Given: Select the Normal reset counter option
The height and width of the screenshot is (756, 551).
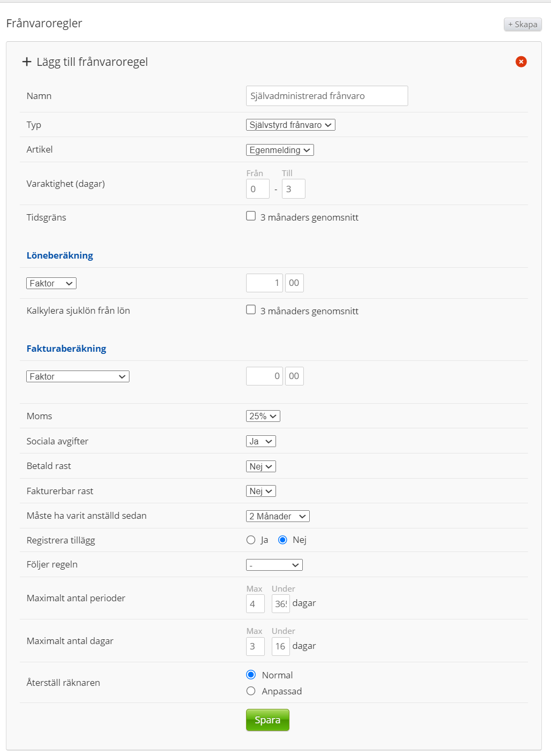Looking at the screenshot, I should coord(251,675).
